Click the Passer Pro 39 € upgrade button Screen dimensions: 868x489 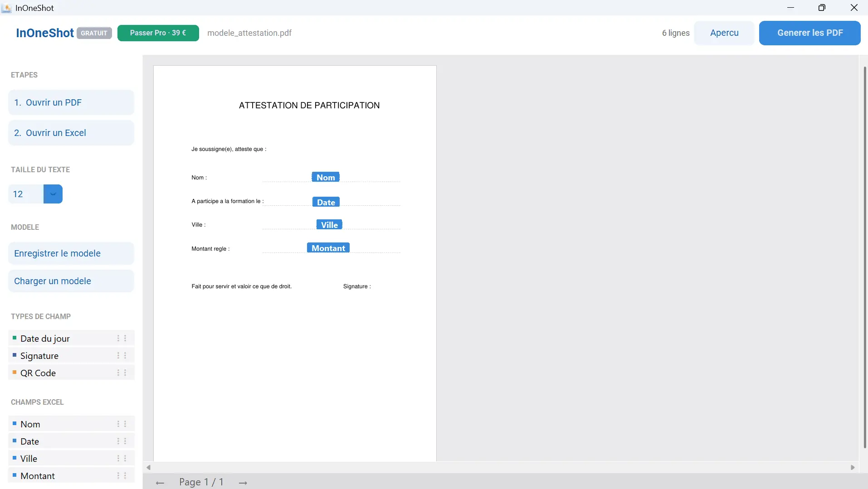(x=158, y=33)
